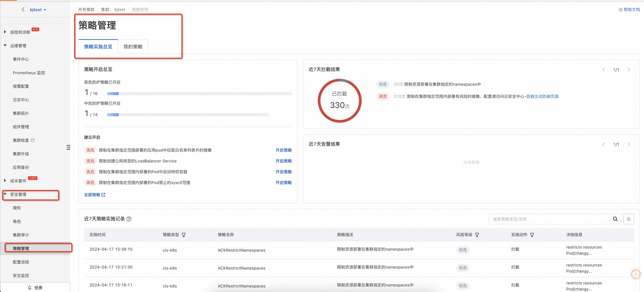Viewport: 644px width, 292px height.
Task: Click the back arrow beside bjtest
Action: pos(23,9)
